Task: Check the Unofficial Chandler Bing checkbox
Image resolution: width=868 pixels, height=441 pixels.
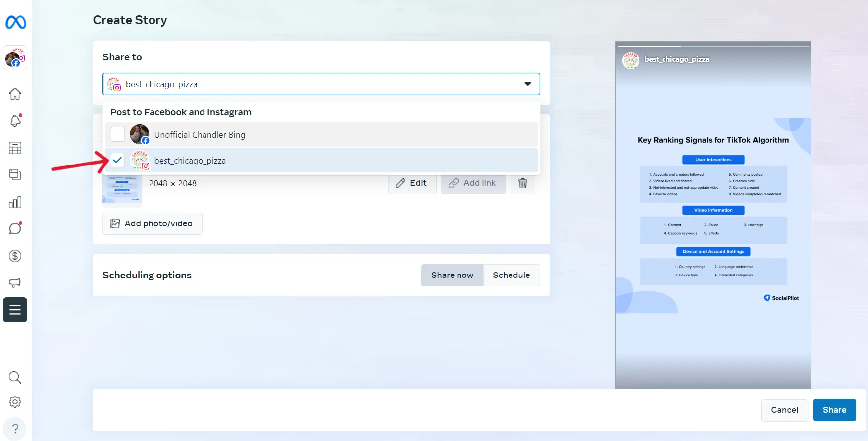Action: [x=117, y=134]
